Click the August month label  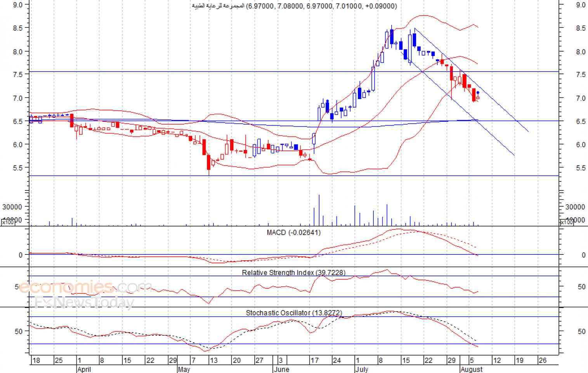(x=472, y=369)
